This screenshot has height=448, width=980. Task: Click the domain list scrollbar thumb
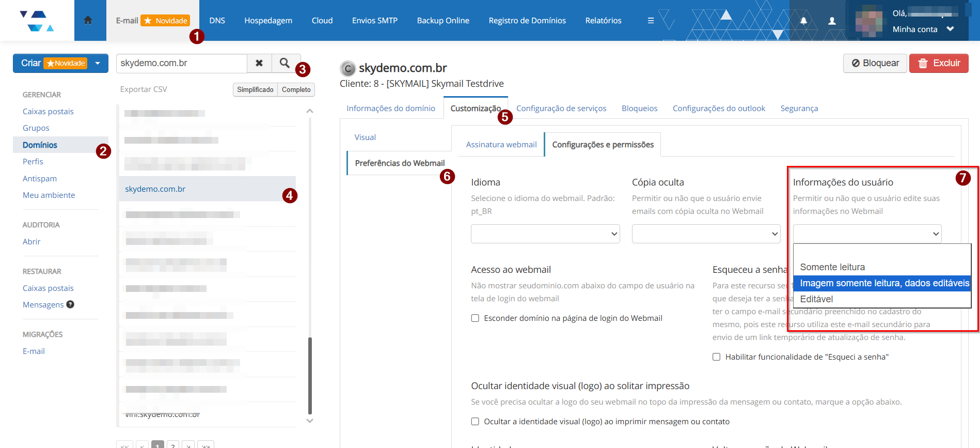pyautogui.click(x=310, y=376)
